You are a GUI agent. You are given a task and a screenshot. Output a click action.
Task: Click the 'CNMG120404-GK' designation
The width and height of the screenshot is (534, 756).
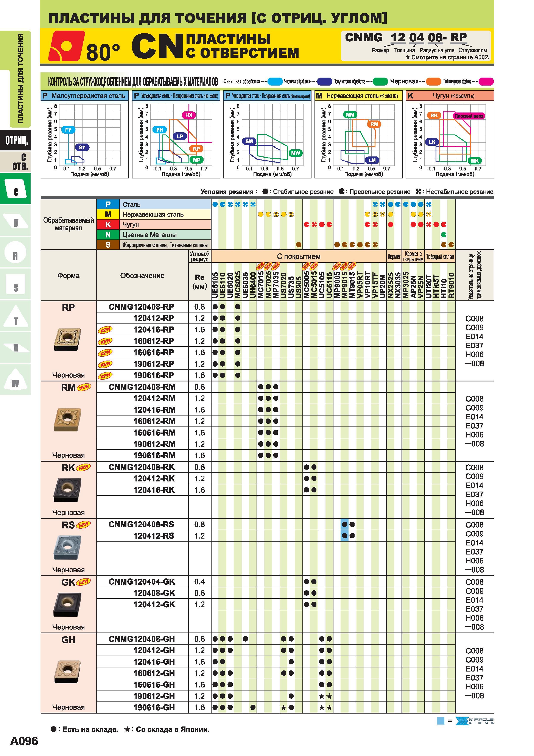(142, 582)
